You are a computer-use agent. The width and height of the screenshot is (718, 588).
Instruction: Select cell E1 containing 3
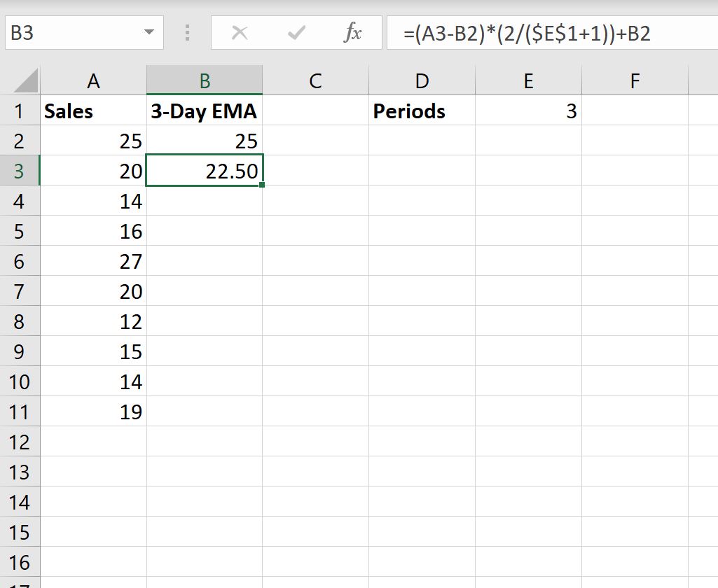[528, 110]
